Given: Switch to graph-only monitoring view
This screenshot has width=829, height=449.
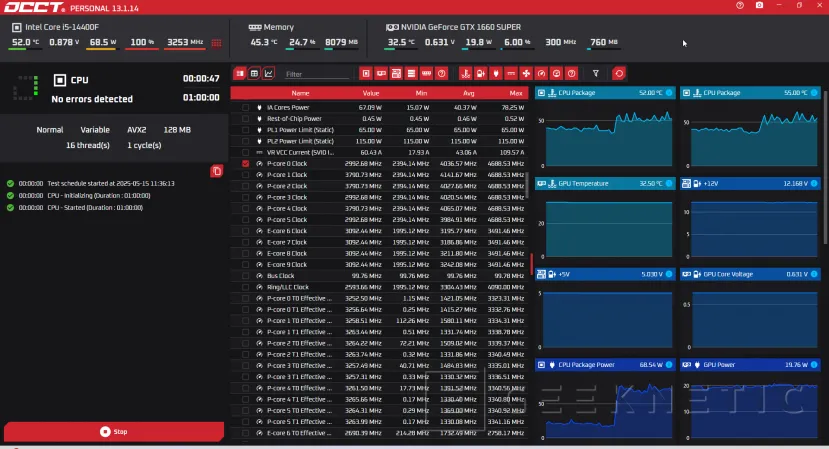Looking at the screenshot, I should (x=269, y=74).
